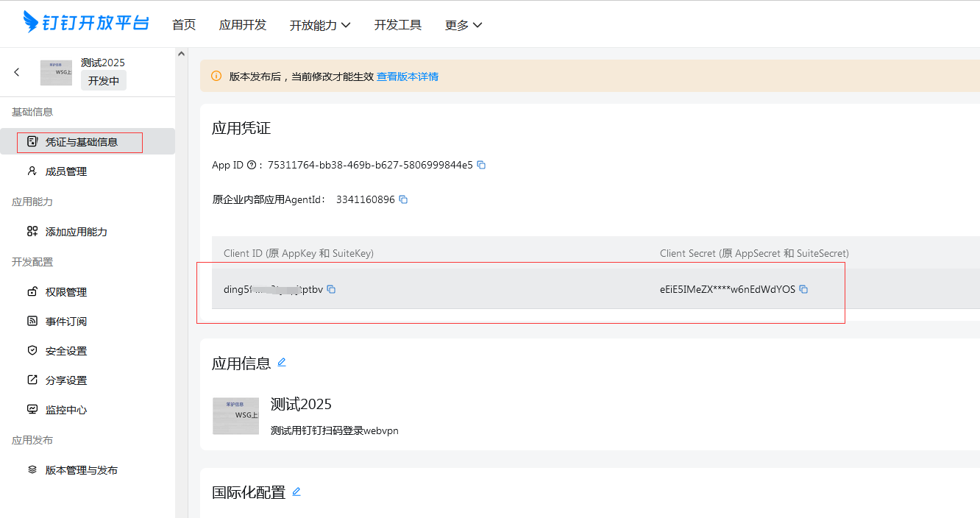This screenshot has height=518, width=980.
Task: Open the 查看版本详情 link
Action: point(408,77)
